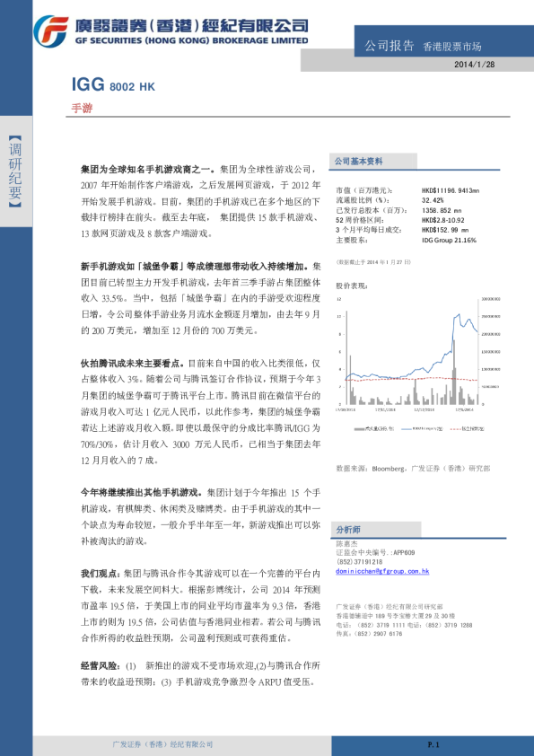Screen dimensions: 534x756
Task: Click the '调研纪要' vertical side tab
Action: tap(15, 171)
